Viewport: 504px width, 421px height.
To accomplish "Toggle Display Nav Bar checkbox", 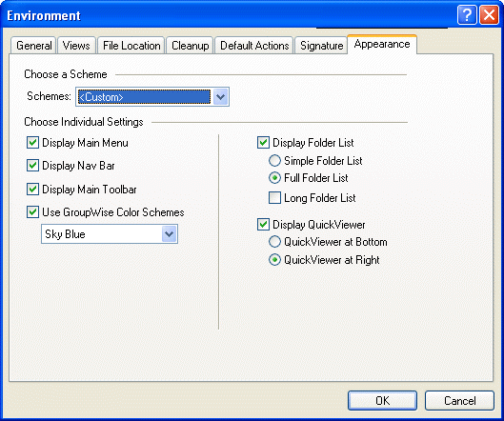I will pyautogui.click(x=32, y=166).
